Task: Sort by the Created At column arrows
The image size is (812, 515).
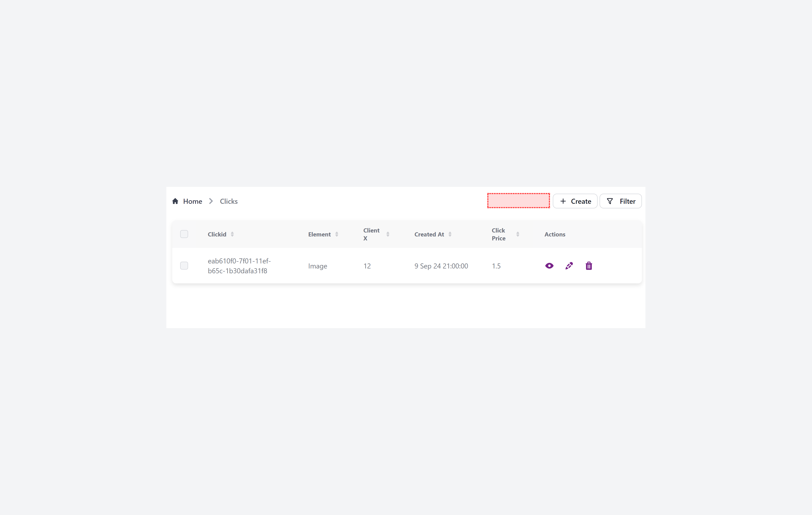Action: pos(450,234)
